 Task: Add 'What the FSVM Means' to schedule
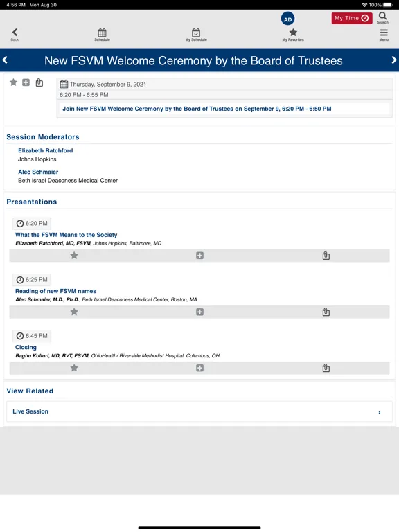(x=199, y=256)
